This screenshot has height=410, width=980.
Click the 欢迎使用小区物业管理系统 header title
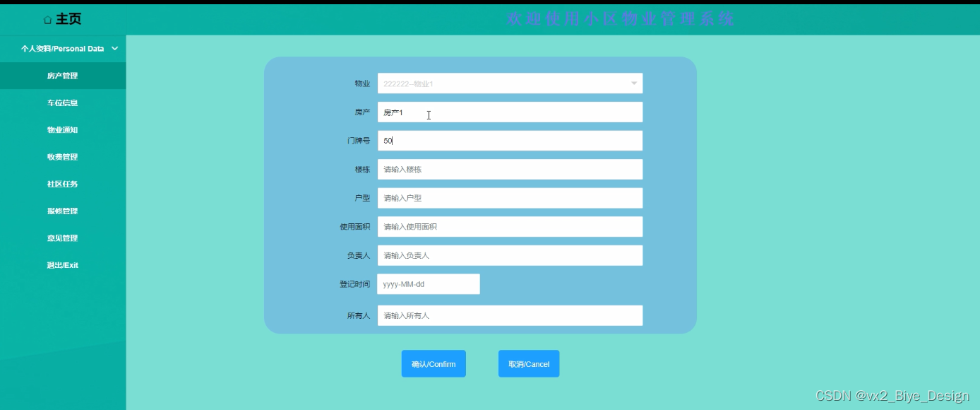click(x=621, y=19)
